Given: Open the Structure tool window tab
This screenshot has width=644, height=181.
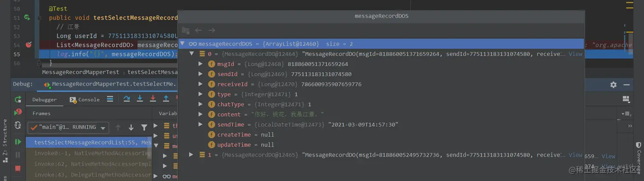Looking at the screenshot, I should [x=5, y=141].
